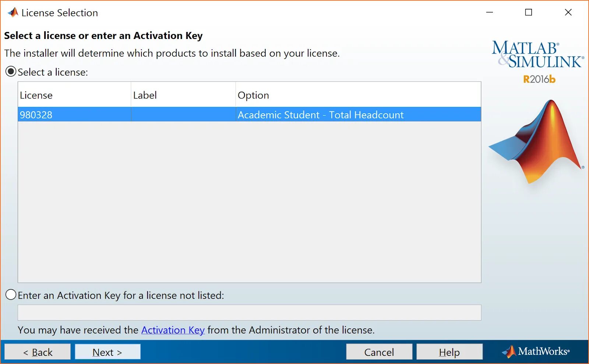Click the License column header

(74, 95)
